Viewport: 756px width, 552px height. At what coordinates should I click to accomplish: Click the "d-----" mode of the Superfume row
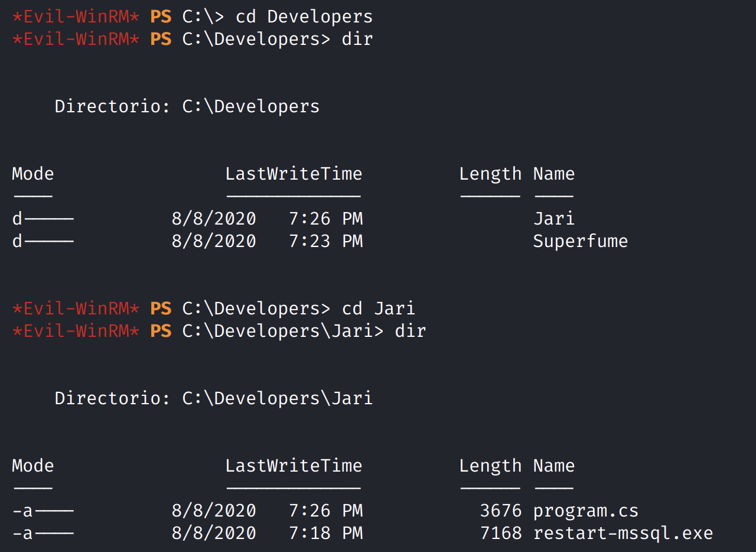click(x=43, y=241)
